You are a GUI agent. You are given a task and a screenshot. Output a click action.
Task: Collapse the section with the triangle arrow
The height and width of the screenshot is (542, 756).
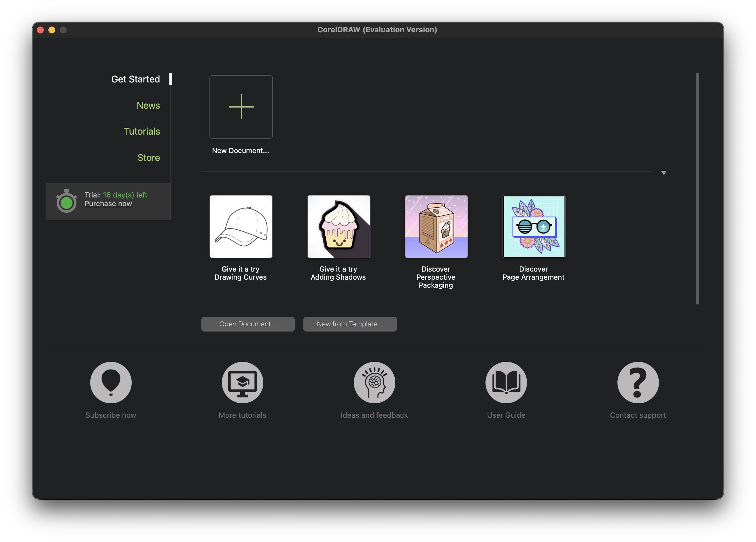[663, 172]
